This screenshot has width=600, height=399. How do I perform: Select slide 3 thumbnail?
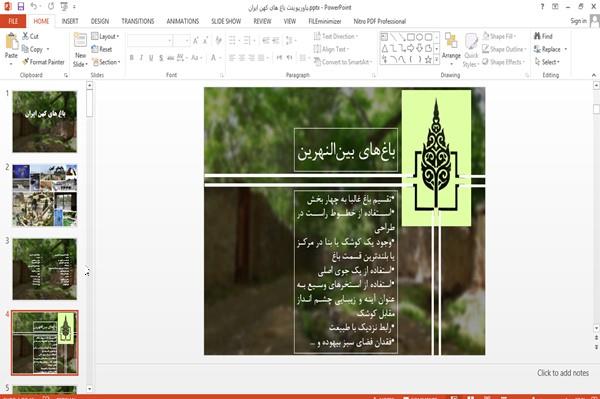tap(45, 269)
